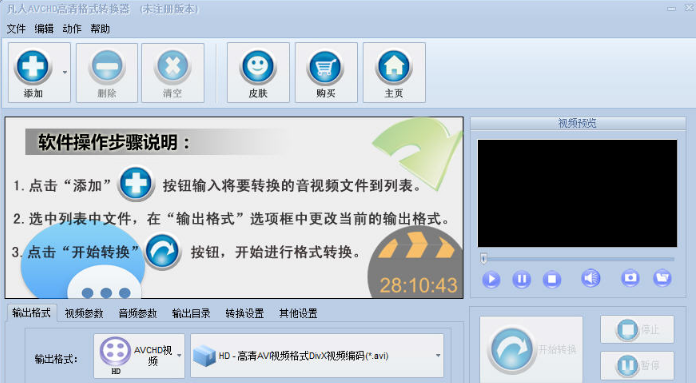Mute the preview with the speaker icon
696x383 pixels.
[x=590, y=278]
